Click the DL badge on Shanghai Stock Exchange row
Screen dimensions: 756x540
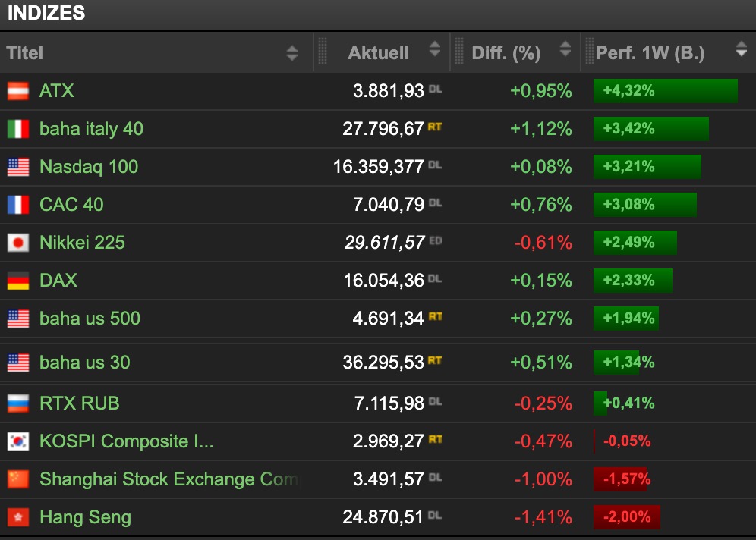coord(435,477)
